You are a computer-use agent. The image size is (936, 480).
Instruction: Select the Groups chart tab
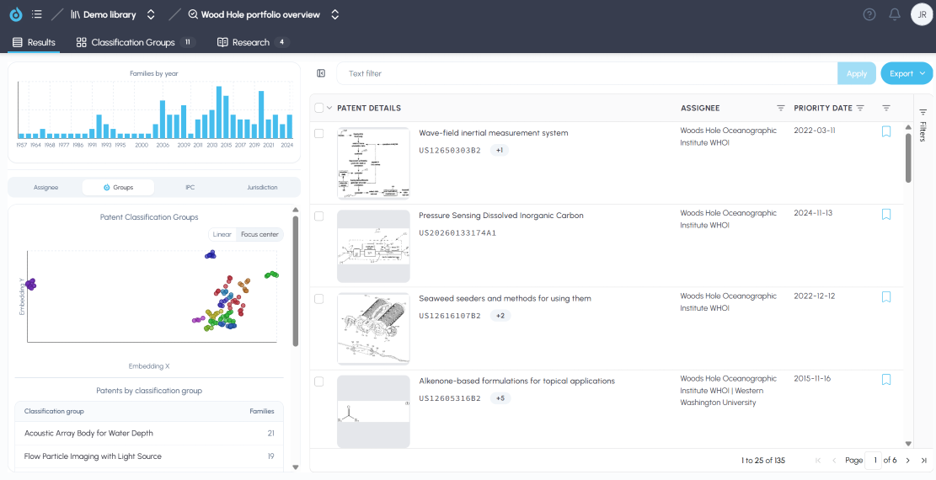click(118, 187)
